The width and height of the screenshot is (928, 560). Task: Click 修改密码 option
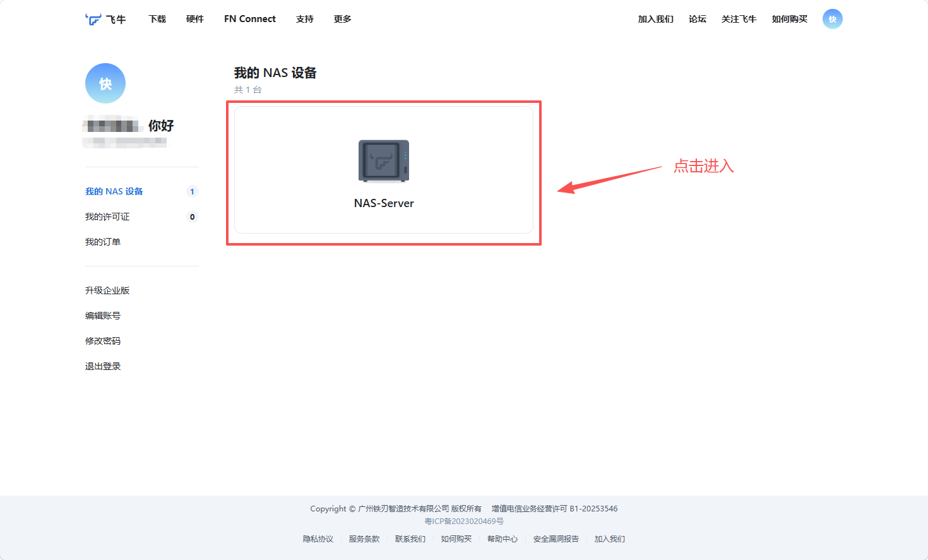tap(103, 341)
